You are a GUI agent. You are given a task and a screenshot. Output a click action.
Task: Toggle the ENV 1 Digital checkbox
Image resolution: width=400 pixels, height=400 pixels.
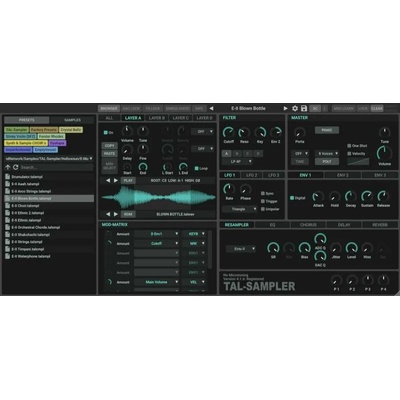(292, 198)
